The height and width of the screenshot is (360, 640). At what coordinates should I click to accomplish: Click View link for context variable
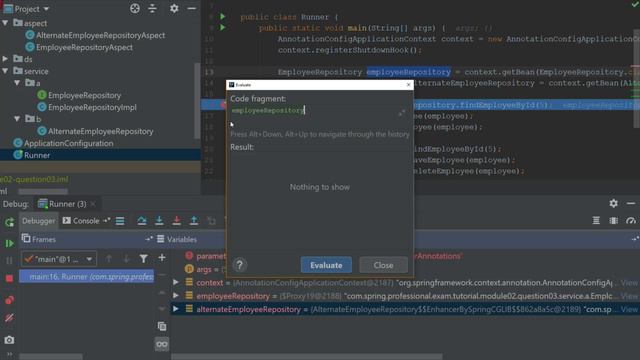pyautogui.click(x=629, y=282)
